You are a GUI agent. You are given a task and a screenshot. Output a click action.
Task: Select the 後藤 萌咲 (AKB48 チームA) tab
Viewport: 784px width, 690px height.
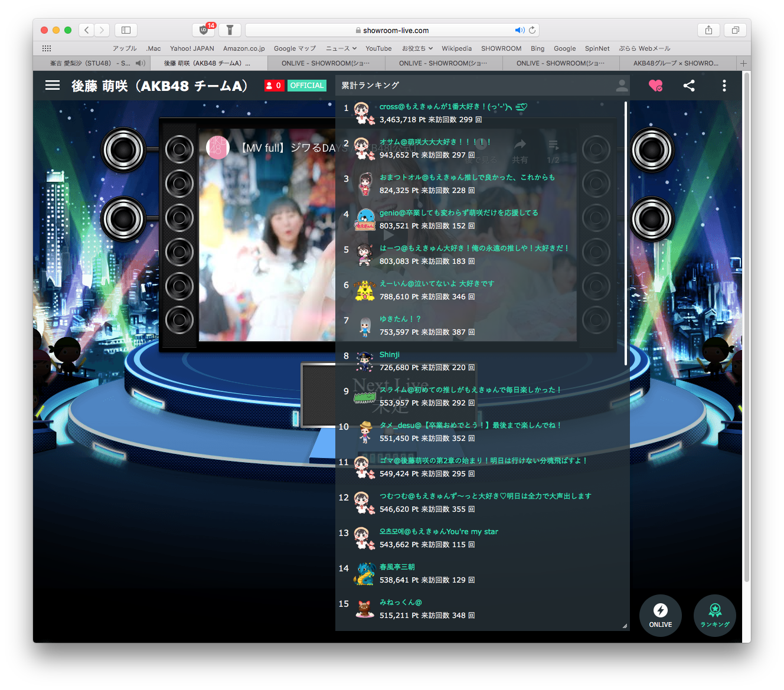(208, 63)
